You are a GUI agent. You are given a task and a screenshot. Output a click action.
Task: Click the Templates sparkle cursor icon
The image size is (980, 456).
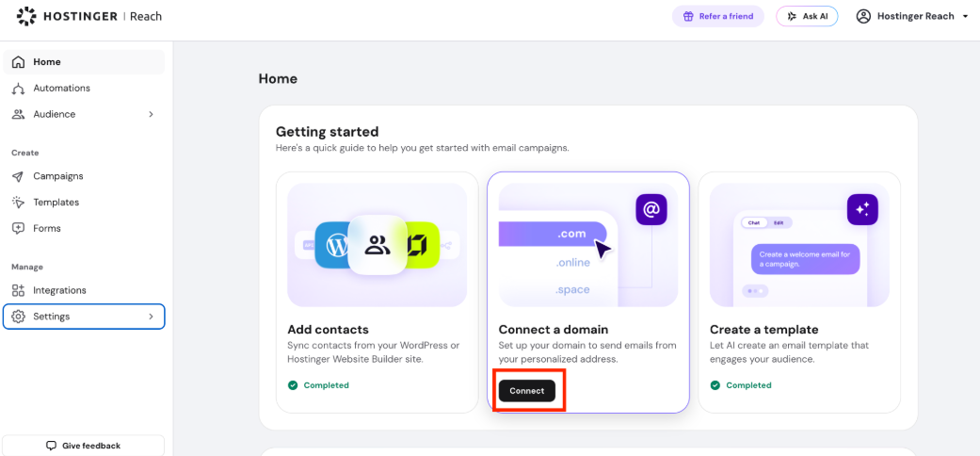pyautogui.click(x=19, y=203)
